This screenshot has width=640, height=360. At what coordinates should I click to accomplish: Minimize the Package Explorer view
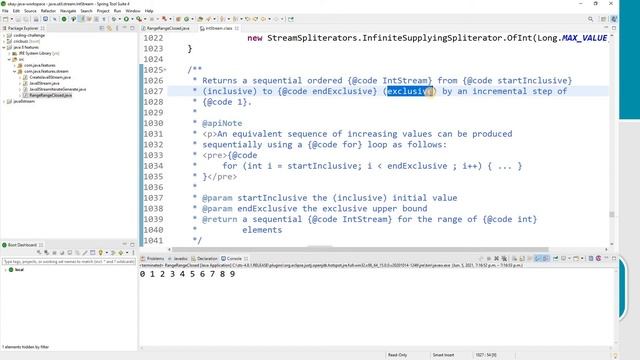(x=124, y=28)
